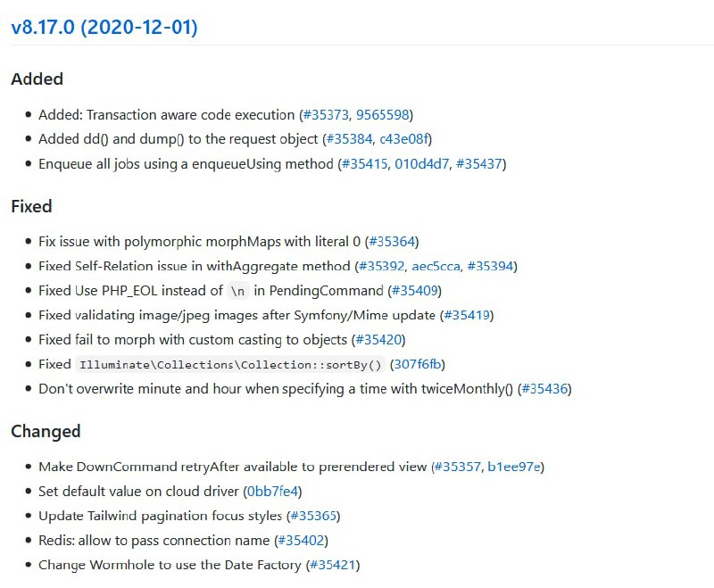Open pull request #35373 link
The width and height of the screenshot is (714, 588).
coord(326,115)
